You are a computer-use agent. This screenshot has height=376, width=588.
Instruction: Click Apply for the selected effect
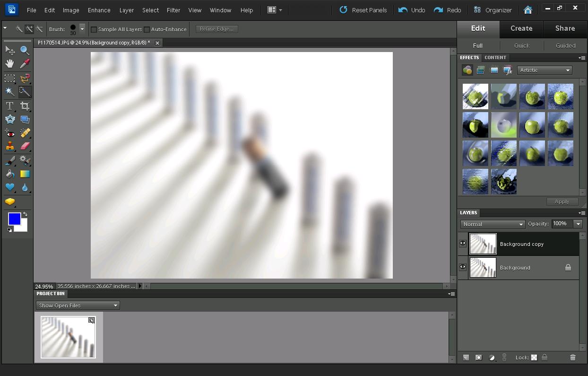[x=562, y=201]
